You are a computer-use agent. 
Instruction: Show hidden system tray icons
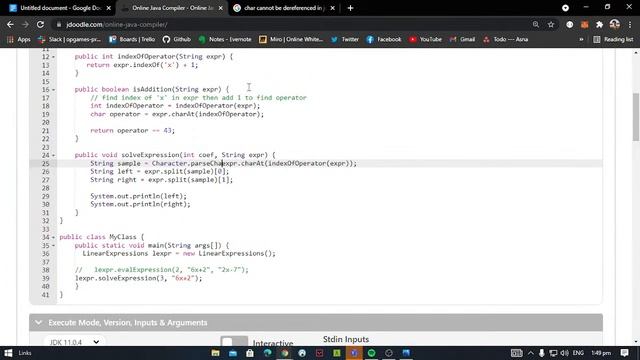coord(531,353)
